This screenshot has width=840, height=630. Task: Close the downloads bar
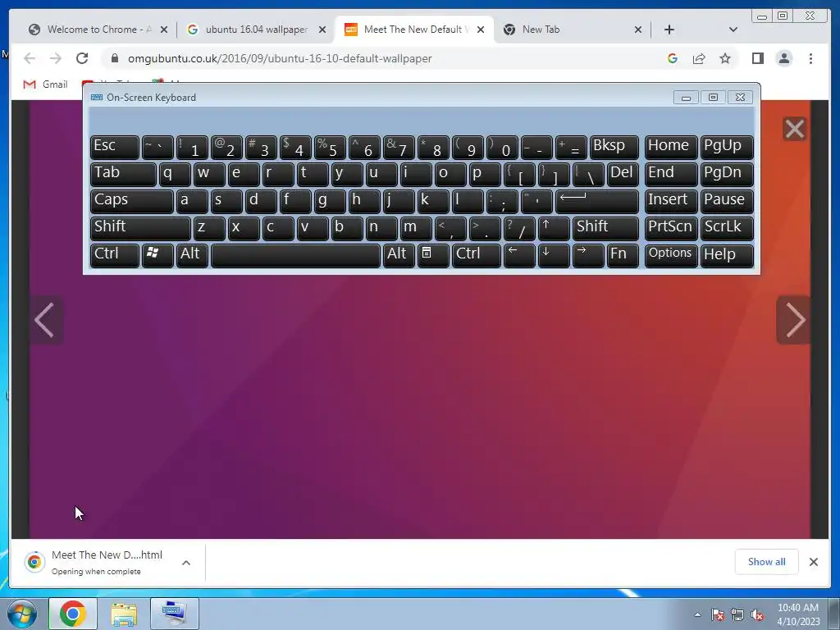tap(813, 561)
